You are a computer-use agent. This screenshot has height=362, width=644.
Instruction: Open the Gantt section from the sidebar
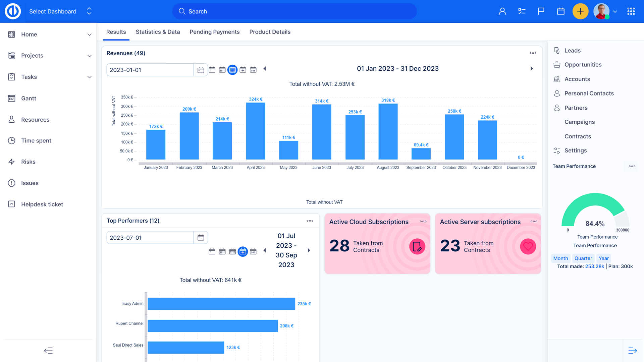coord(11,98)
